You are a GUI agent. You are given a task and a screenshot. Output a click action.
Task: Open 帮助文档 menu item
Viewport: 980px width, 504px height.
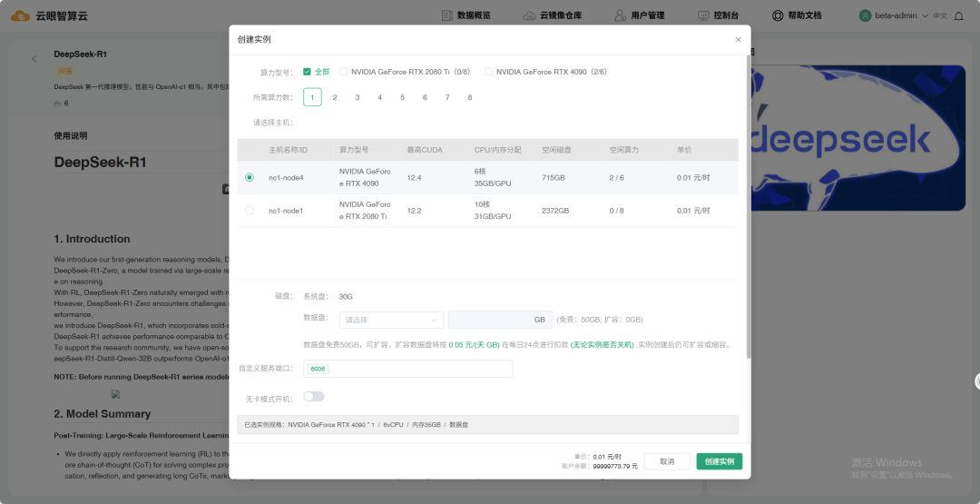coord(804,15)
